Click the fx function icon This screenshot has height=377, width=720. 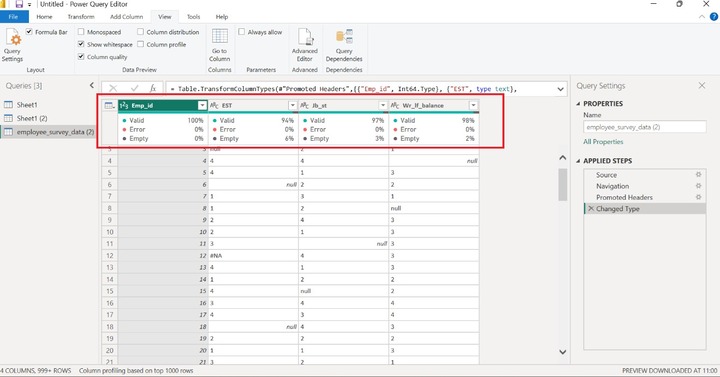pyautogui.click(x=153, y=88)
